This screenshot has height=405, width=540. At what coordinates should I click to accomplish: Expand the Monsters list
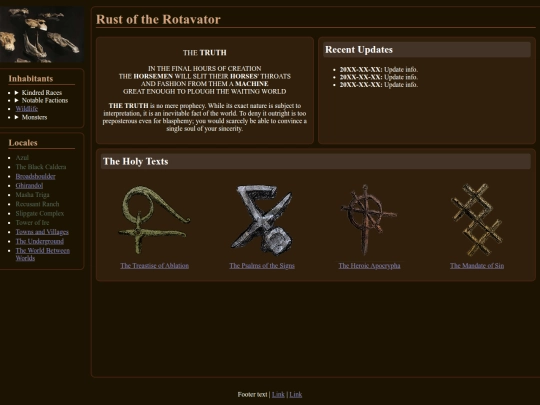31,117
